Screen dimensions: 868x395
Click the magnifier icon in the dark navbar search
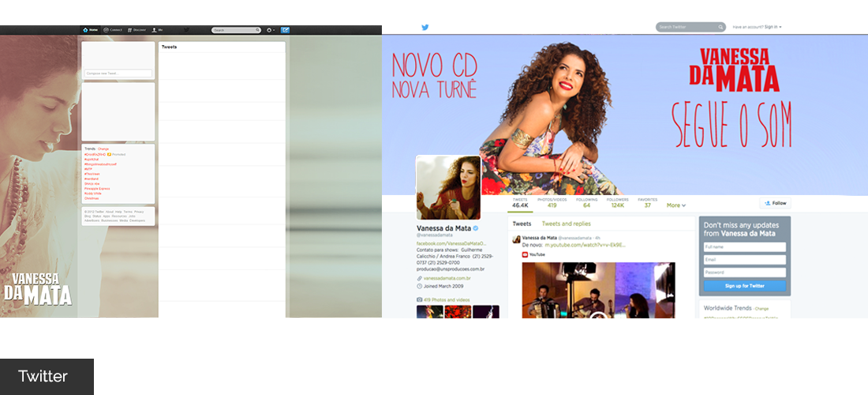click(257, 30)
